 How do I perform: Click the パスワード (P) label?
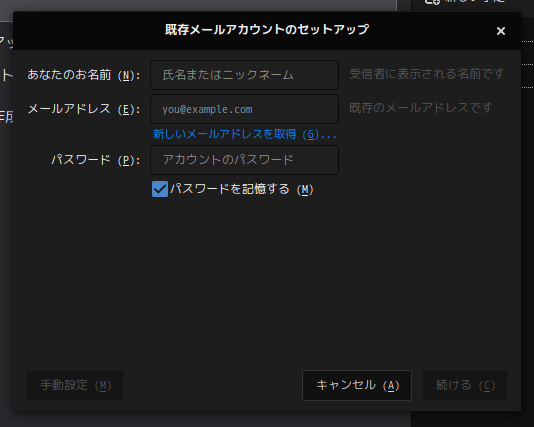95,160
